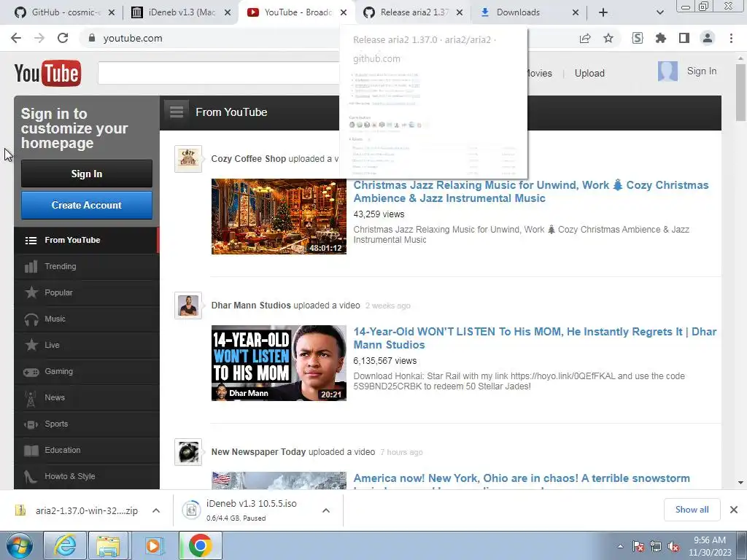This screenshot has height=560, width=747.
Task: Switch to the iDeneb v1.3 tab
Action: coord(182,12)
